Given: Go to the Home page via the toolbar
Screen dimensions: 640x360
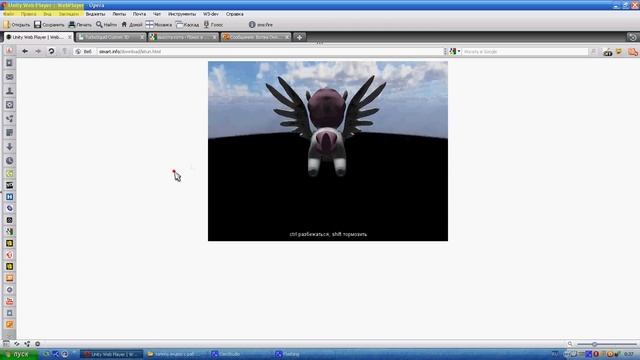Looking at the screenshot, I should click(x=131, y=25).
